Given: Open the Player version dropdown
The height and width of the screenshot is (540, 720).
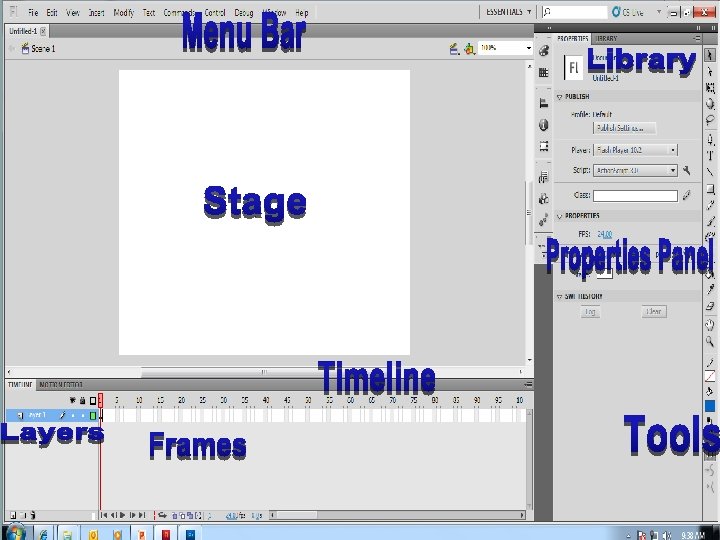Looking at the screenshot, I should (x=636, y=150).
